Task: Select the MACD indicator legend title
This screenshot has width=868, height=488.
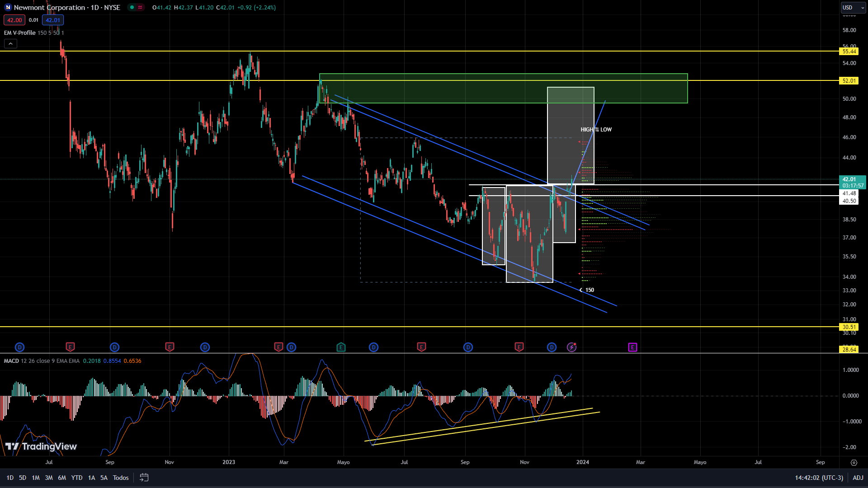Action: [x=11, y=361]
